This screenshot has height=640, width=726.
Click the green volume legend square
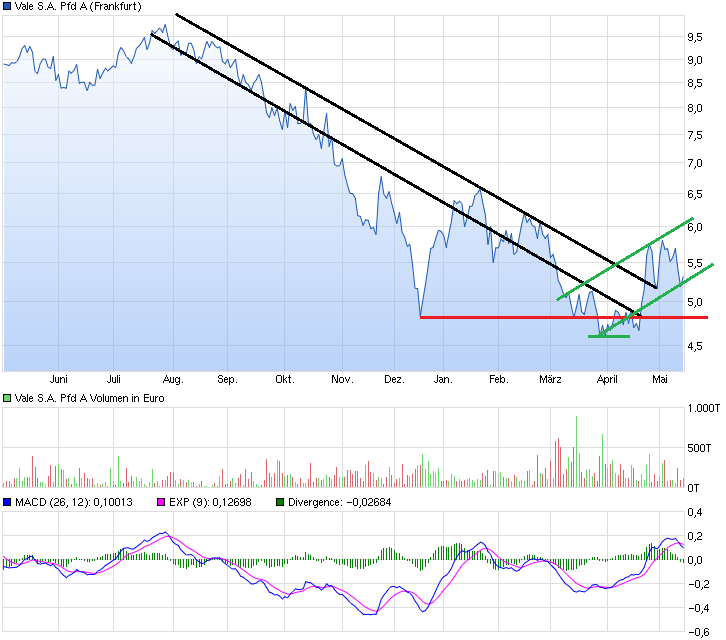click(x=8, y=398)
